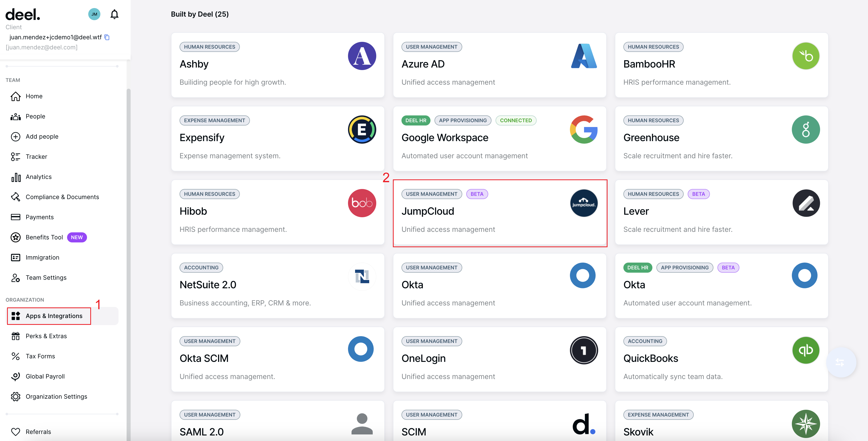This screenshot has height=441, width=868.
Task: Go to Global Payroll
Action: 62,377
